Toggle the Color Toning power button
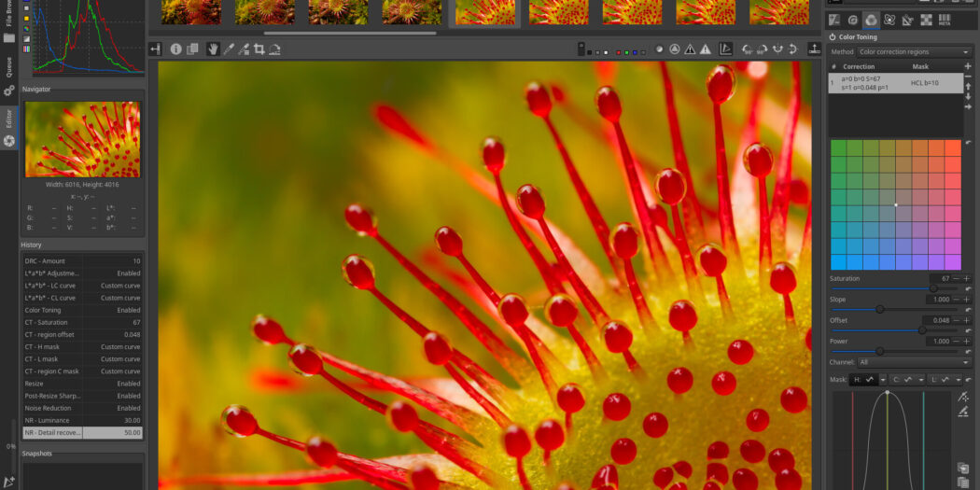This screenshot has width=980, height=490. point(833,37)
